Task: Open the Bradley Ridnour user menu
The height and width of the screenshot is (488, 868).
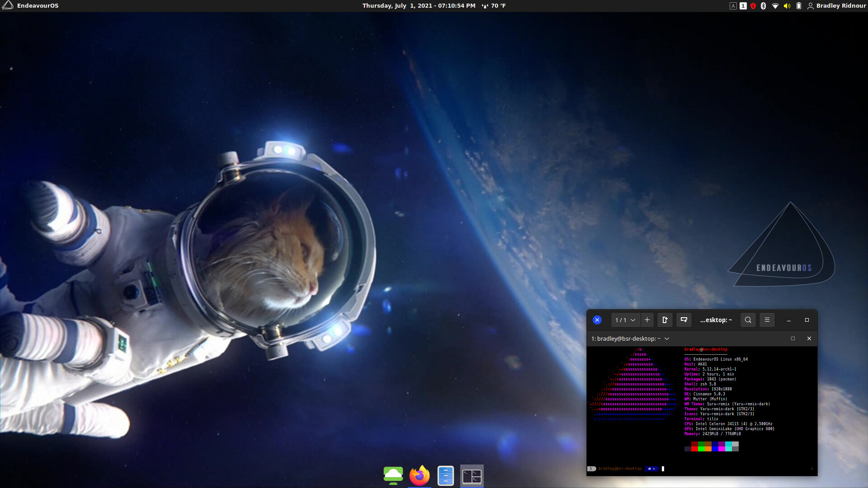Action: click(x=837, y=5)
